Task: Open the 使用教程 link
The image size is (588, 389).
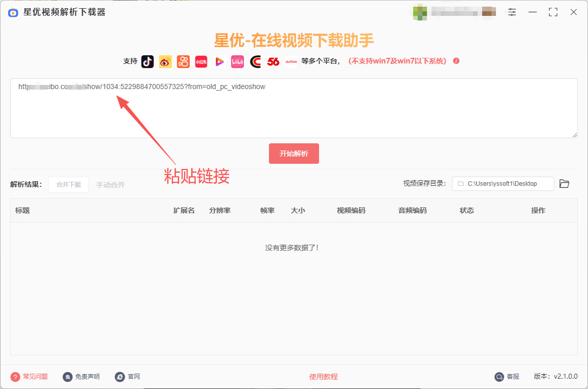Action: click(x=324, y=377)
